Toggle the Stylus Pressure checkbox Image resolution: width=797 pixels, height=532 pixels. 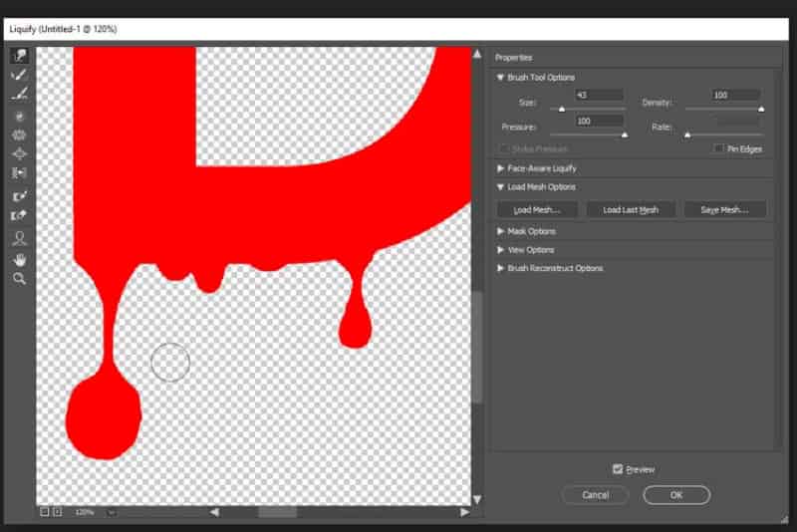[x=504, y=148]
